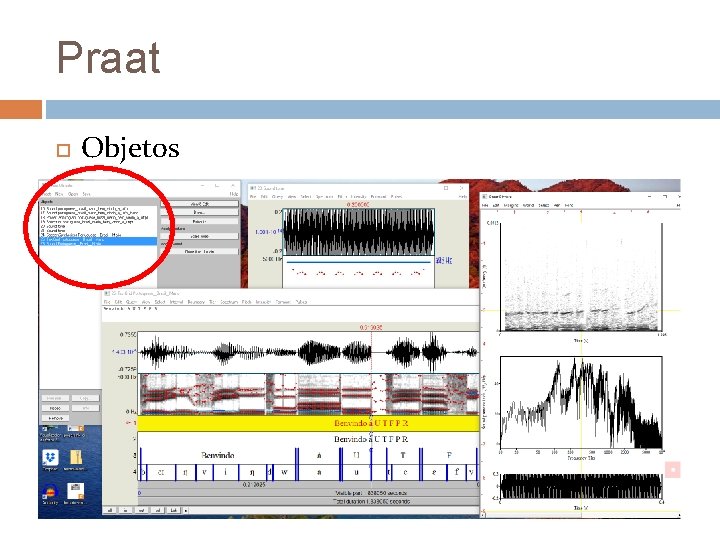Click the spectrogram pane in TextGrid editor
The width and height of the screenshot is (720, 540).
click(x=308, y=394)
